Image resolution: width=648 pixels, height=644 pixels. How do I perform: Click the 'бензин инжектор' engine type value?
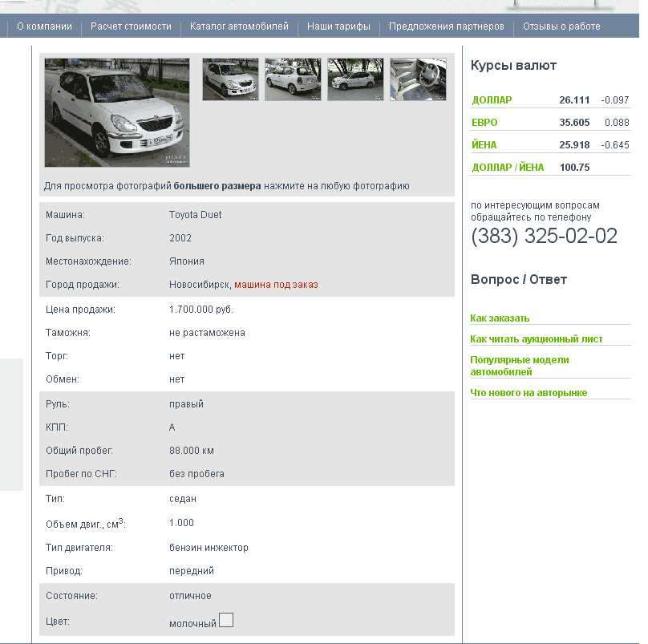[209, 548]
